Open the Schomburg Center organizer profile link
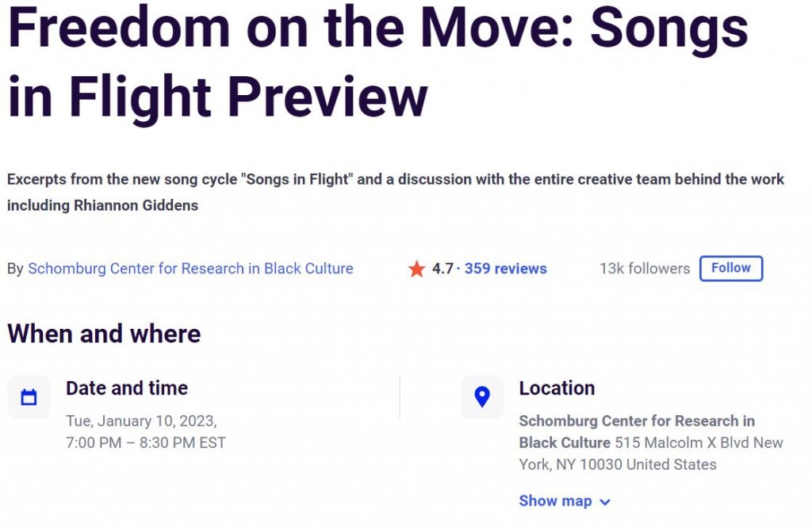The width and height of the screenshot is (812, 527). [x=190, y=268]
